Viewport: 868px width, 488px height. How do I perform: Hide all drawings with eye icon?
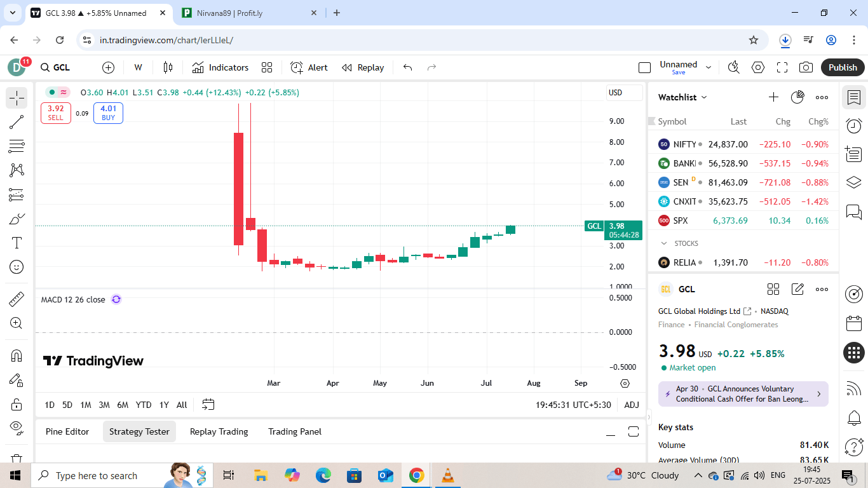coord(17,428)
